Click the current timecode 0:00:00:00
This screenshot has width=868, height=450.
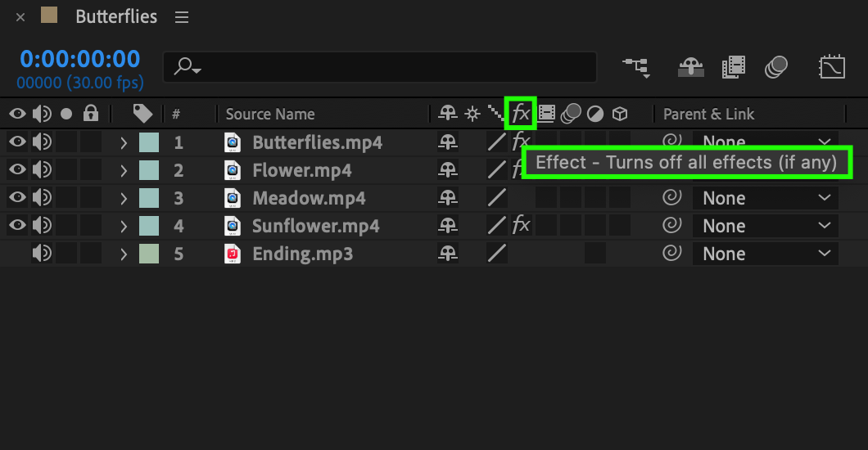coord(79,59)
